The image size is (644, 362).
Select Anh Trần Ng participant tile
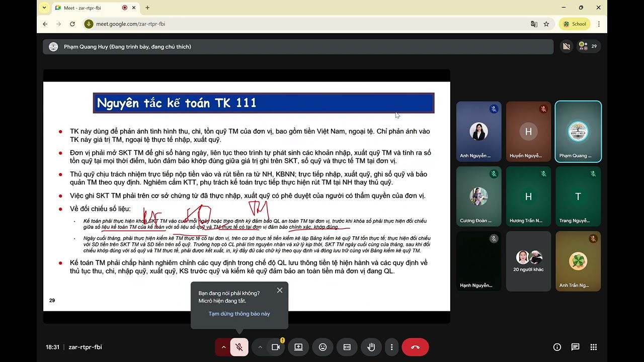coord(578,261)
